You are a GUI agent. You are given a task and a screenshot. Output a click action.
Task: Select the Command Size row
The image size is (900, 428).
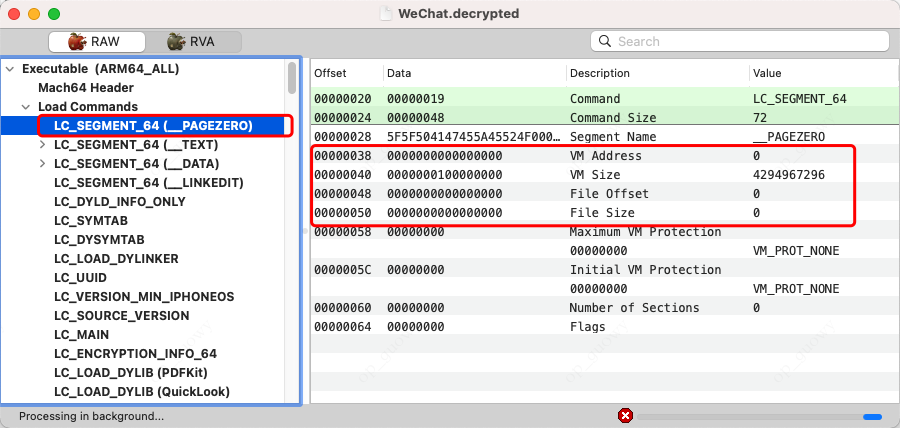[606, 118]
